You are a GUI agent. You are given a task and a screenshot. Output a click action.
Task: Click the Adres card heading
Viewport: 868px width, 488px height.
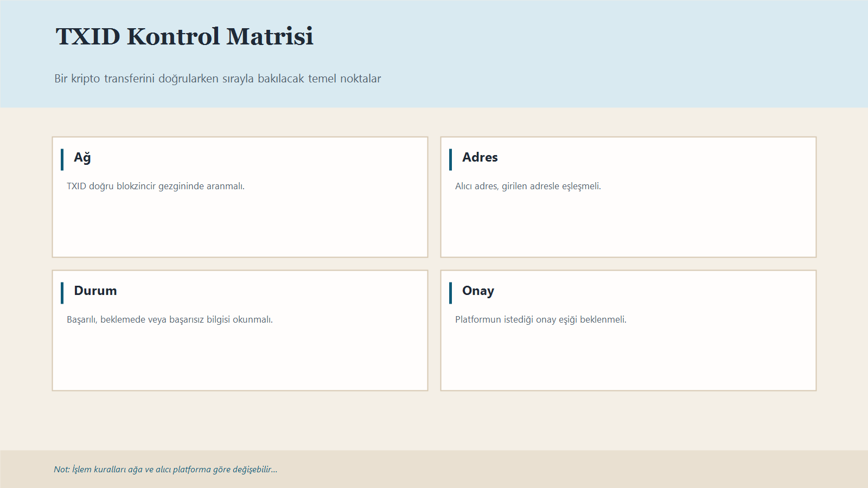point(480,157)
